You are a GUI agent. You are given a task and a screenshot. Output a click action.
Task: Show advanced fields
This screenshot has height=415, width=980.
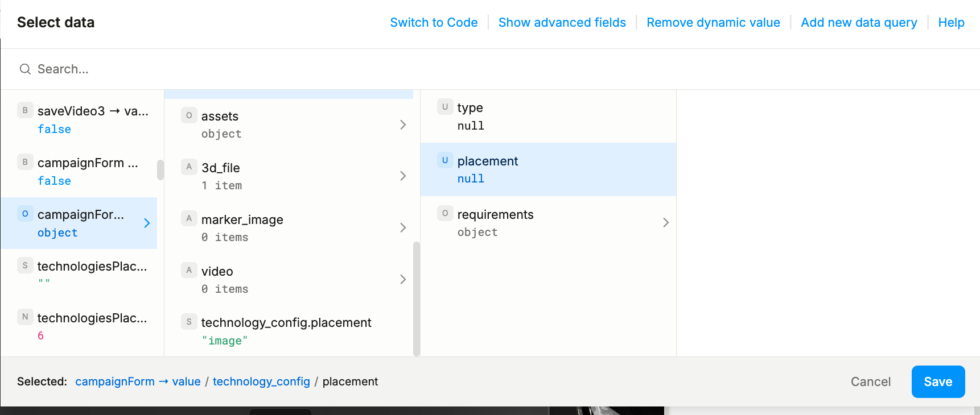562,23
